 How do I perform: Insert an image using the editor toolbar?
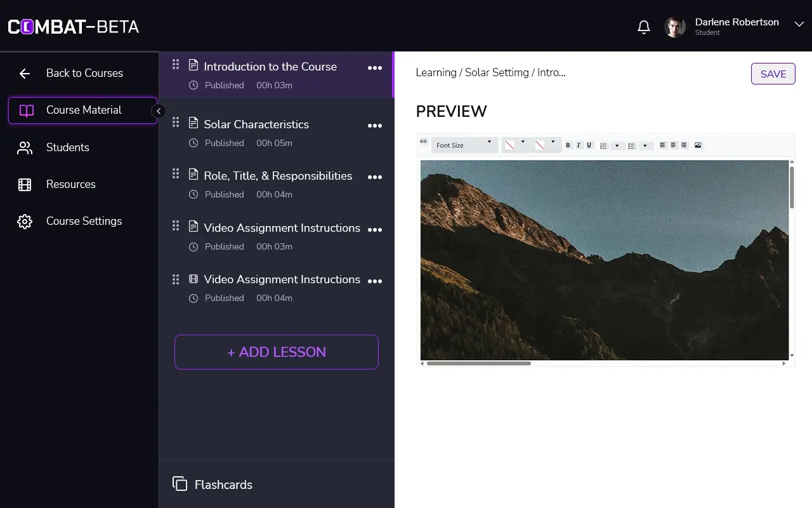coord(698,145)
